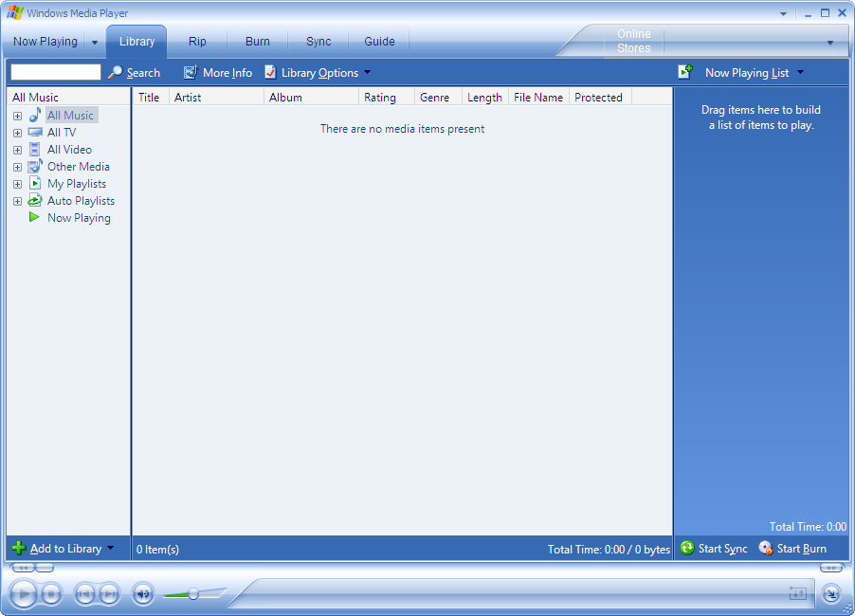Click the Library Options button label

click(x=320, y=73)
